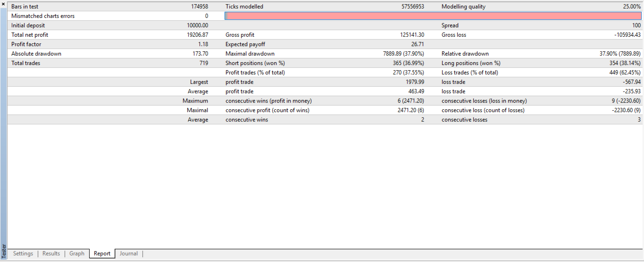Screen dimensions: 644x262
Task: Click the Tester vertical panel title
Action: 4,251
